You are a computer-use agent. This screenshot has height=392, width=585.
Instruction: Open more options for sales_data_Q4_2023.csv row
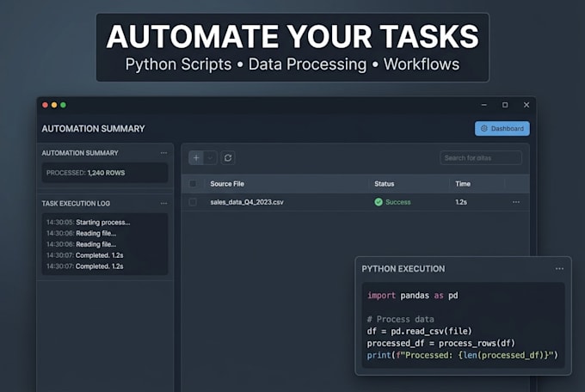(x=516, y=202)
